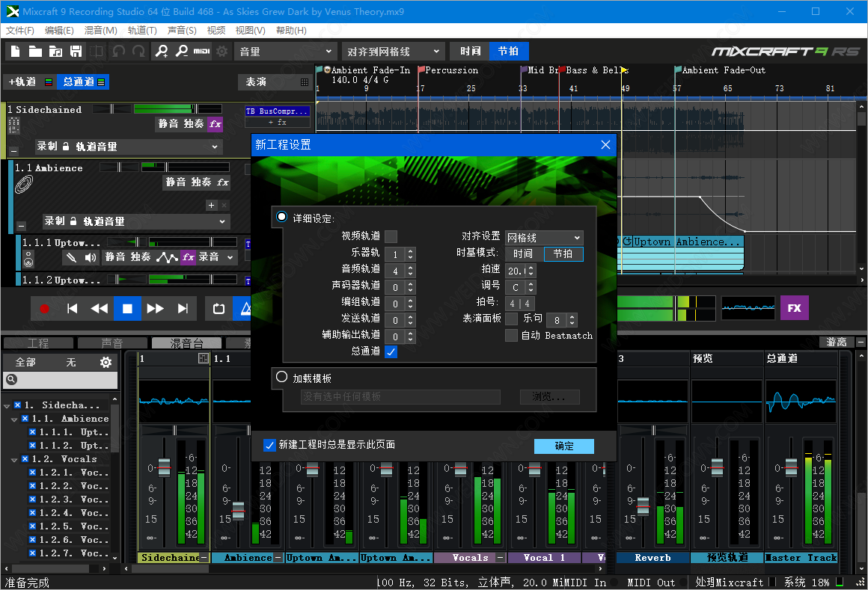Screen dimensions: 868x590
Task: Open the record dropdown arrow on track 1.1.1
Action: click(x=230, y=257)
